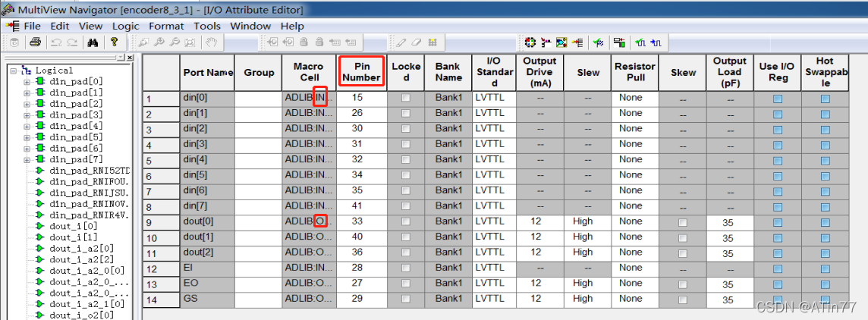
Task: Toggle Locked checkbox for din[0]
Action: (406, 97)
